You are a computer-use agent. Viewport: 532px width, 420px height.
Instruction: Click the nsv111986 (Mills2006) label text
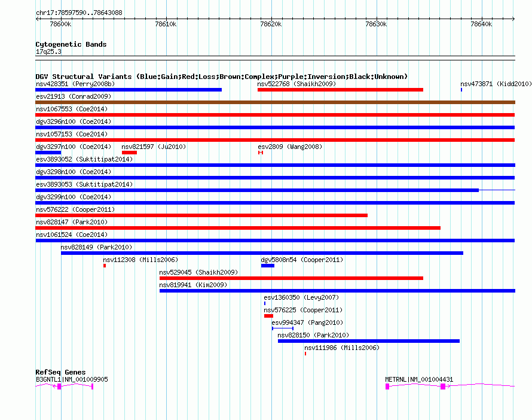[342, 348]
